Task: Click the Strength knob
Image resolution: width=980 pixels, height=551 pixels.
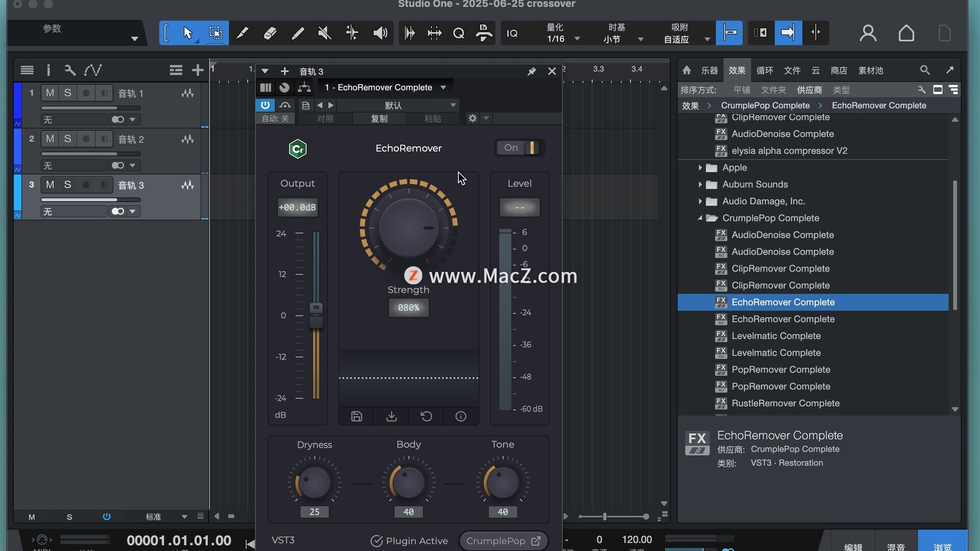Action: [x=408, y=228]
